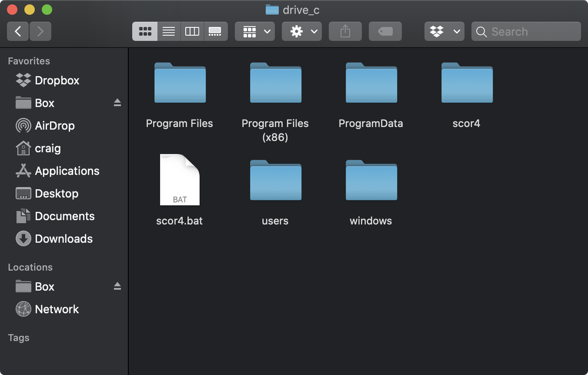Go back to previous folder
Viewport: 588px width, 375px height.
[x=18, y=32]
